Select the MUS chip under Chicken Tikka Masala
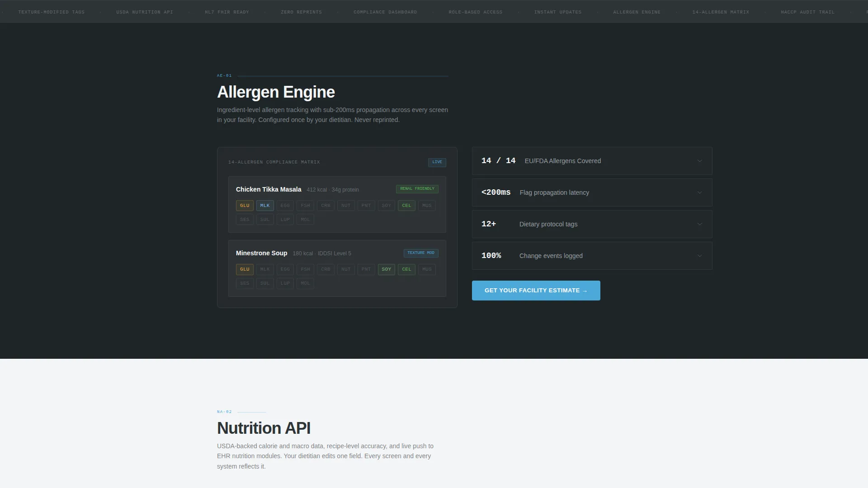Screen dimensions: 868x488 [427, 206]
